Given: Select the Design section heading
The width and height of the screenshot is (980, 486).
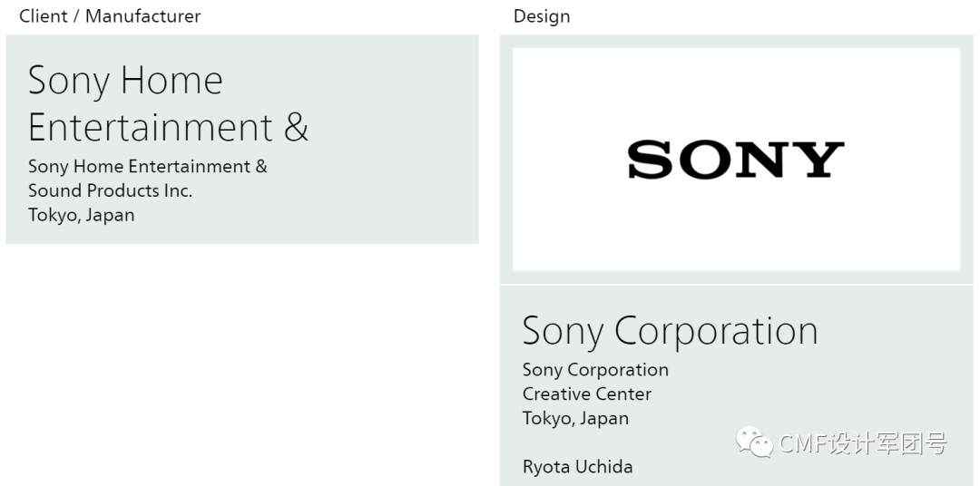Looking at the screenshot, I should pyautogui.click(x=542, y=16).
